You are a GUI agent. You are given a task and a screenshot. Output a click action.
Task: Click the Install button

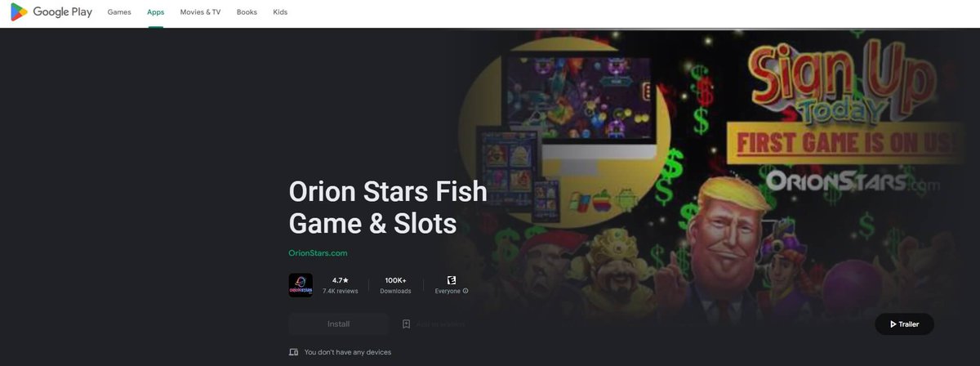coord(339,324)
